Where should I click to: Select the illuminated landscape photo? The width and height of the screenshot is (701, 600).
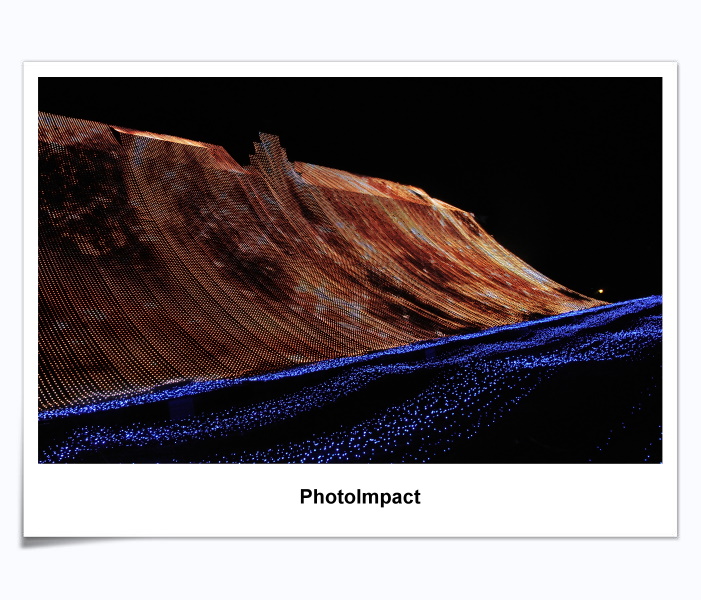click(350, 270)
